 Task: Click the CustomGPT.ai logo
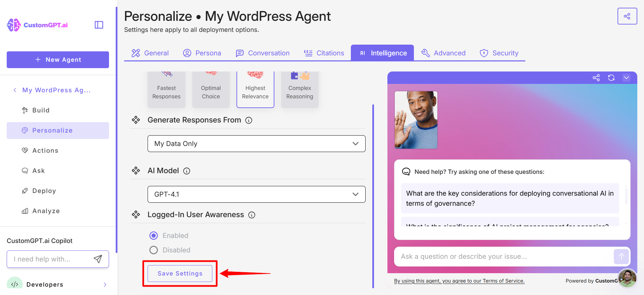(x=37, y=25)
